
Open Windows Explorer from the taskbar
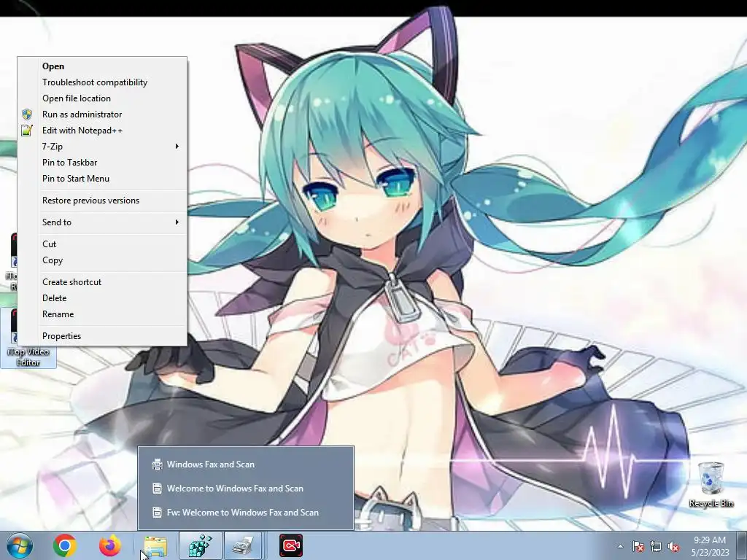coord(155,545)
